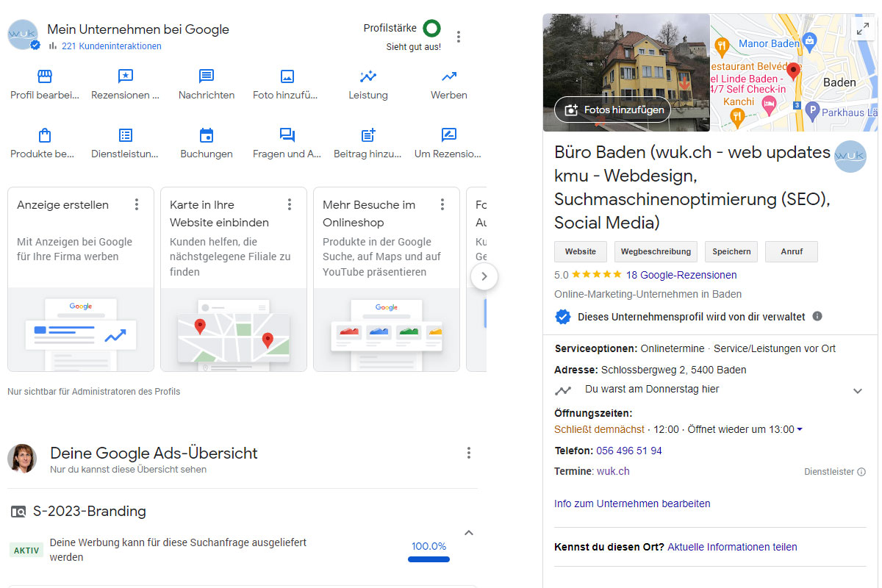This screenshot has height=588, width=882.
Task: Open the Google Ads Übersicht three-dot menu
Action: [469, 453]
